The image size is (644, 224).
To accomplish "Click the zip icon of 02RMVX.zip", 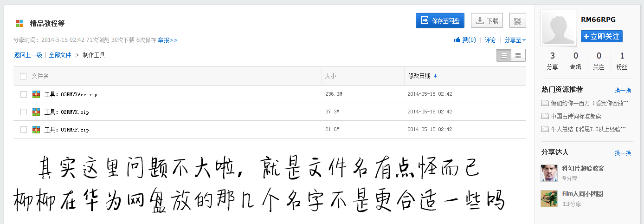I will click(x=36, y=112).
